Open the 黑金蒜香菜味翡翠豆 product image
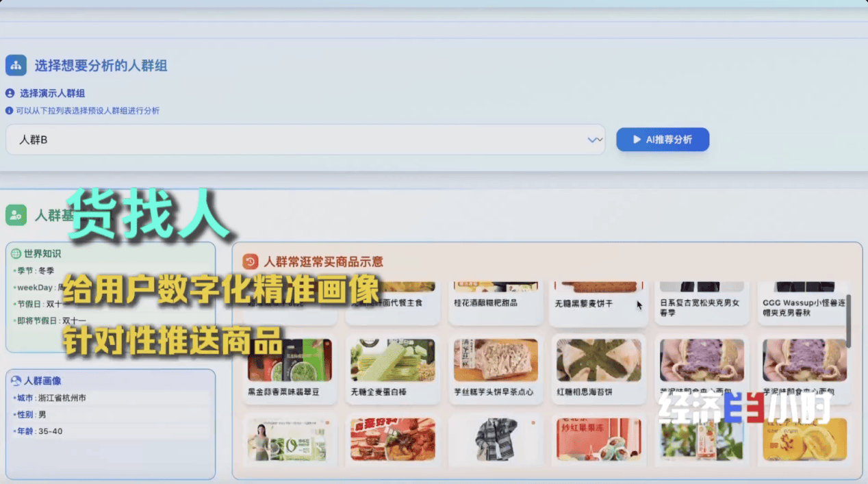The width and height of the screenshot is (868, 484). [x=290, y=360]
